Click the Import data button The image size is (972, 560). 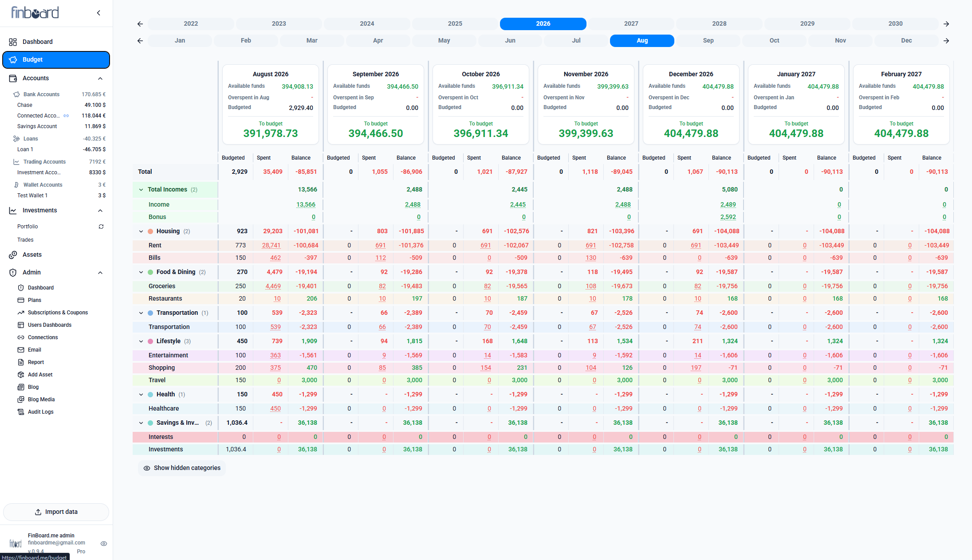pos(56,512)
